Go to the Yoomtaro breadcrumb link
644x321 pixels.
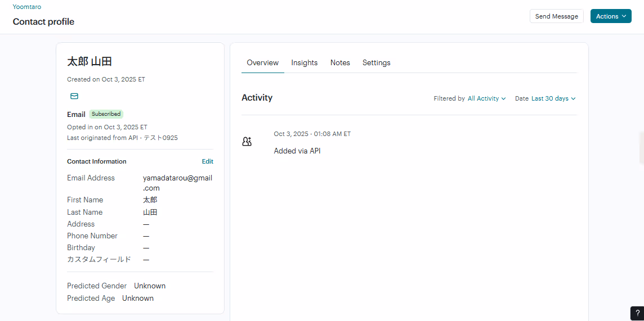[26, 7]
